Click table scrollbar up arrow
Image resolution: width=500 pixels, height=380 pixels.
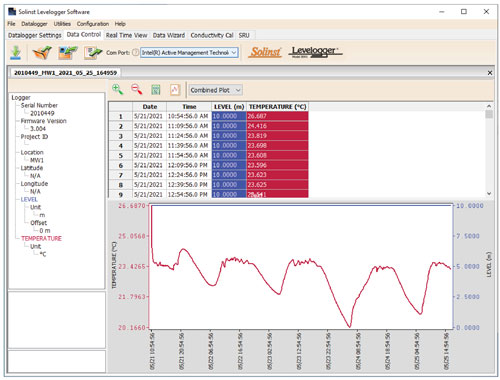click(x=489, y=106)
